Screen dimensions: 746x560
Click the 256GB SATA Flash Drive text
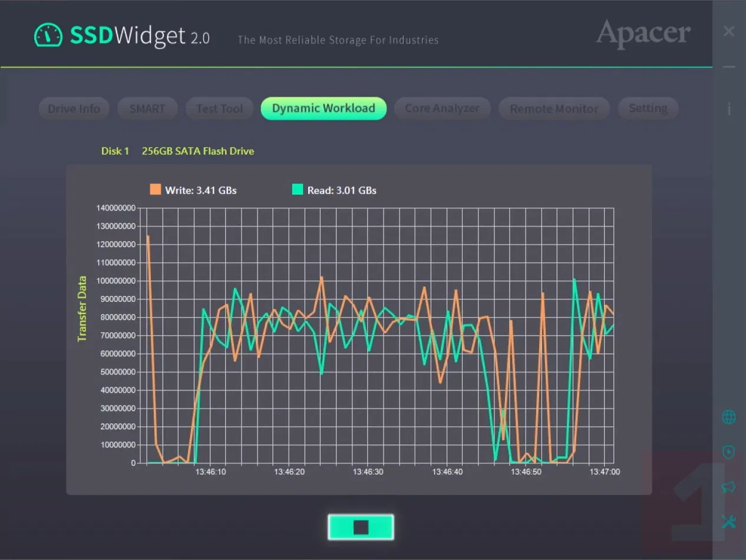(198, 151)
